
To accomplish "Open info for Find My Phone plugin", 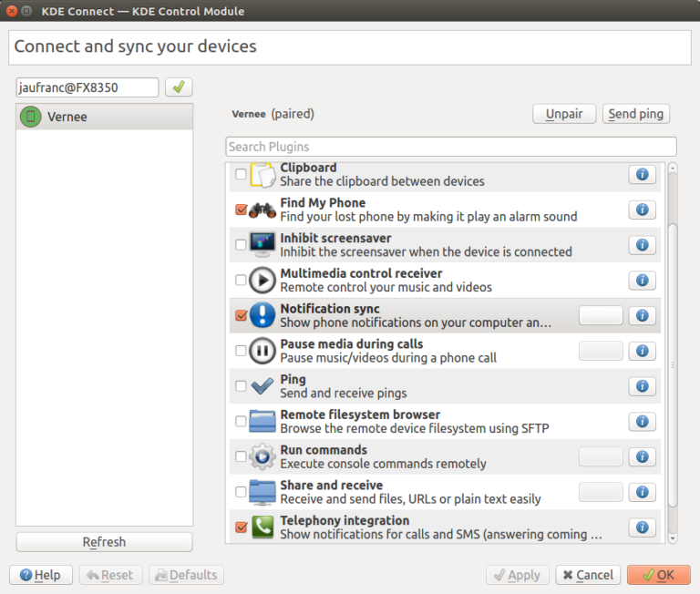I will pos(642,210).
